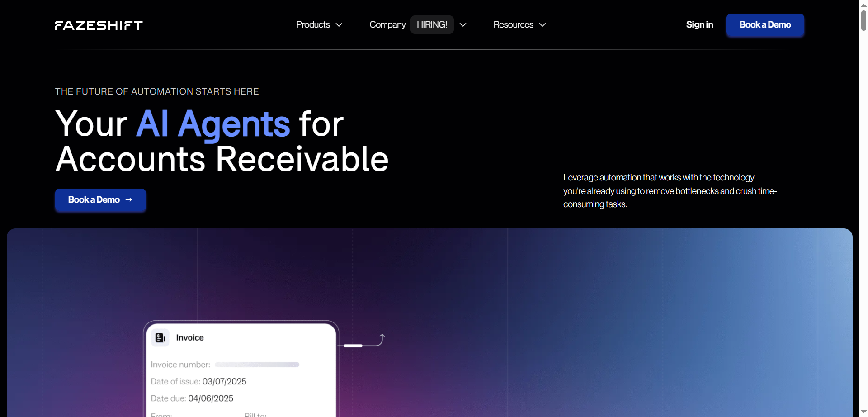Expand the Company chevron arrow
Viewport: 868px width, 417px height.
pos(463,25)
